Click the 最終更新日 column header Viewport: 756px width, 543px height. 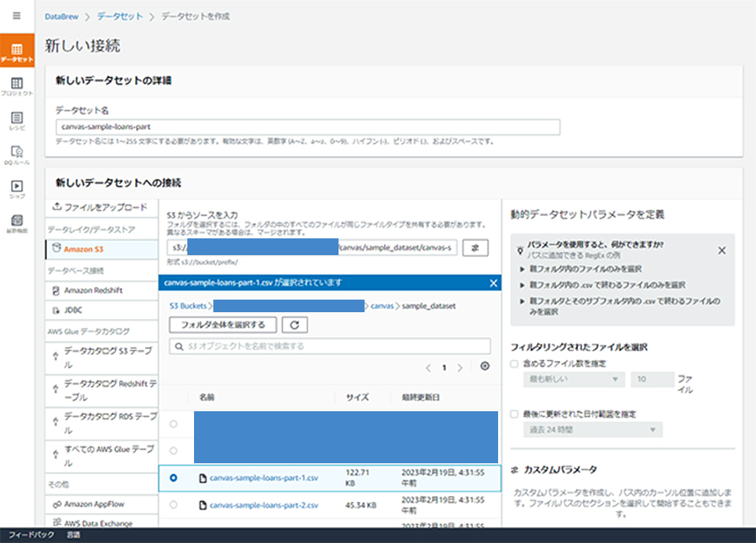click(x=421, y=398)
